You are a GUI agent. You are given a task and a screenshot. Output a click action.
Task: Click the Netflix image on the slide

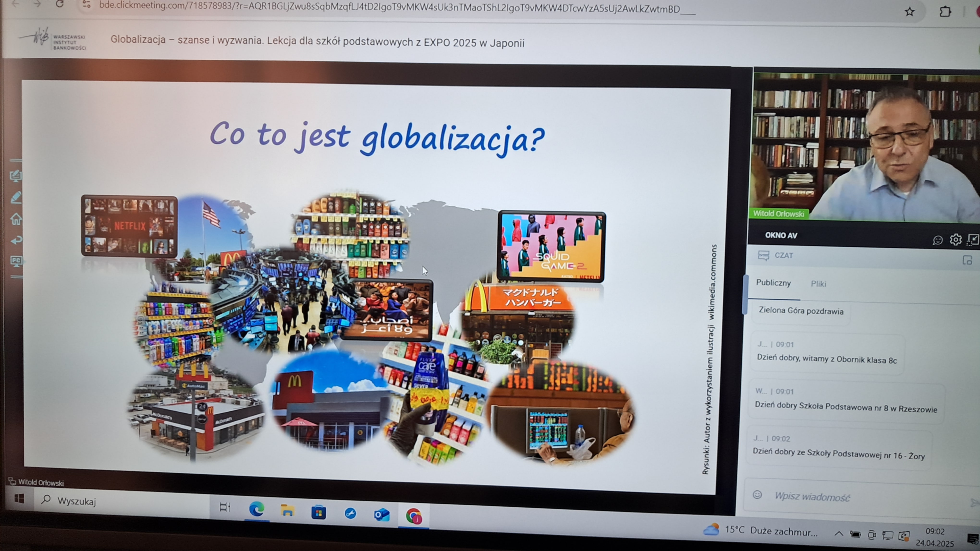129,226
